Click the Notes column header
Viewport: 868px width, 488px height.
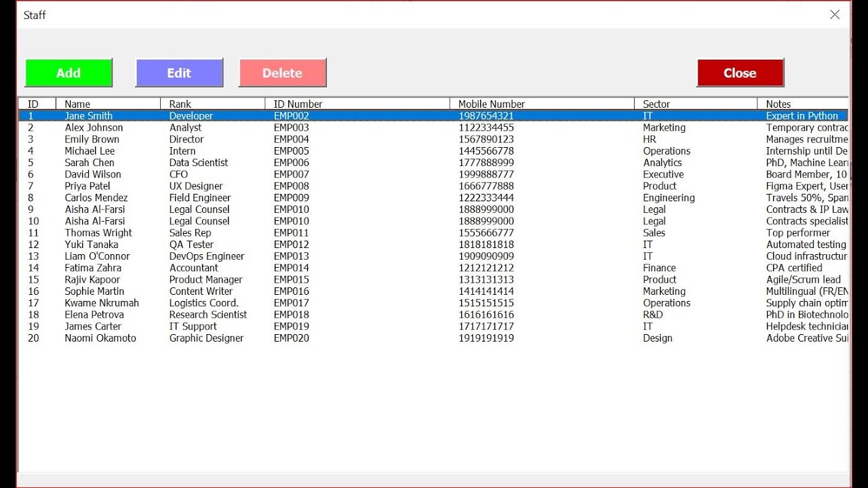(x=803, y=104)
